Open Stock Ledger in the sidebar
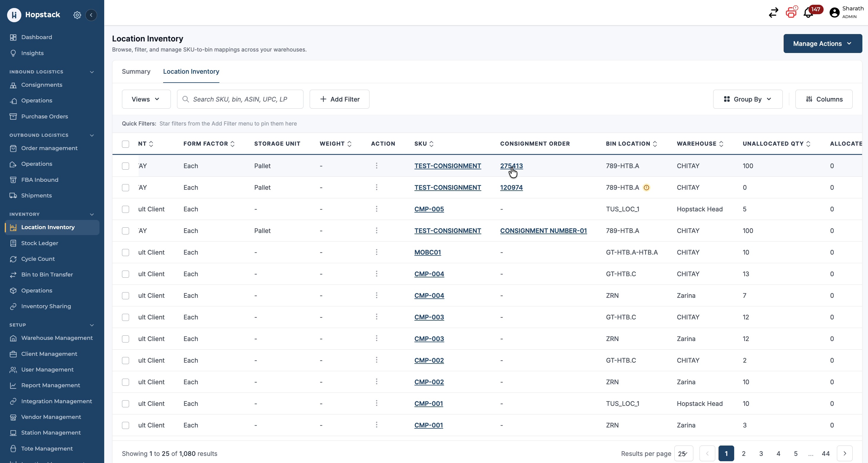 [x=39, y=243]
